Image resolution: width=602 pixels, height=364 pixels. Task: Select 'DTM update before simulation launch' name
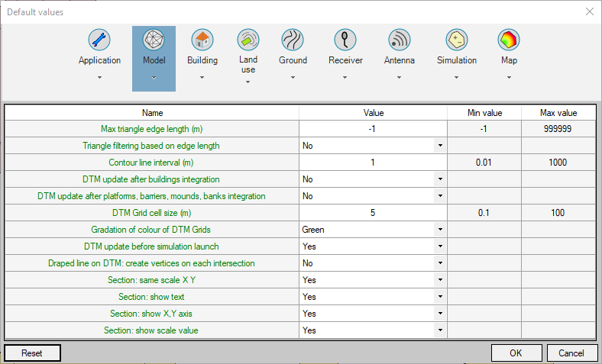click(x=151, y=246)
